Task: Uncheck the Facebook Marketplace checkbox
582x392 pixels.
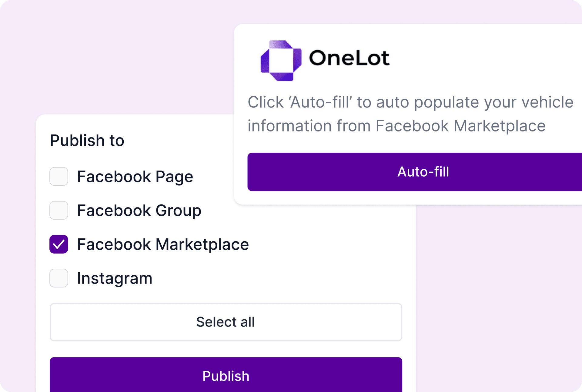Action: pos(59,244)
